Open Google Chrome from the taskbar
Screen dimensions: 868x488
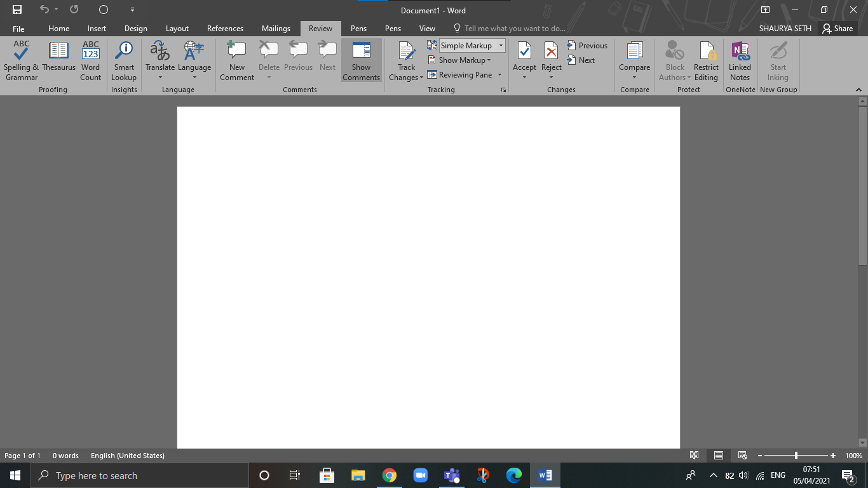tap(390, 475)
